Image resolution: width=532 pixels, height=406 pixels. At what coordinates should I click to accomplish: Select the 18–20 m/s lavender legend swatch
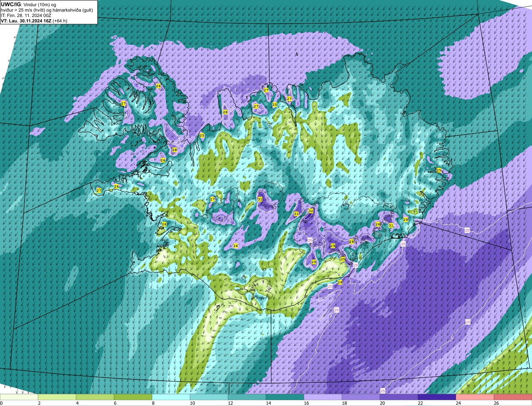(x=361, y=397)
